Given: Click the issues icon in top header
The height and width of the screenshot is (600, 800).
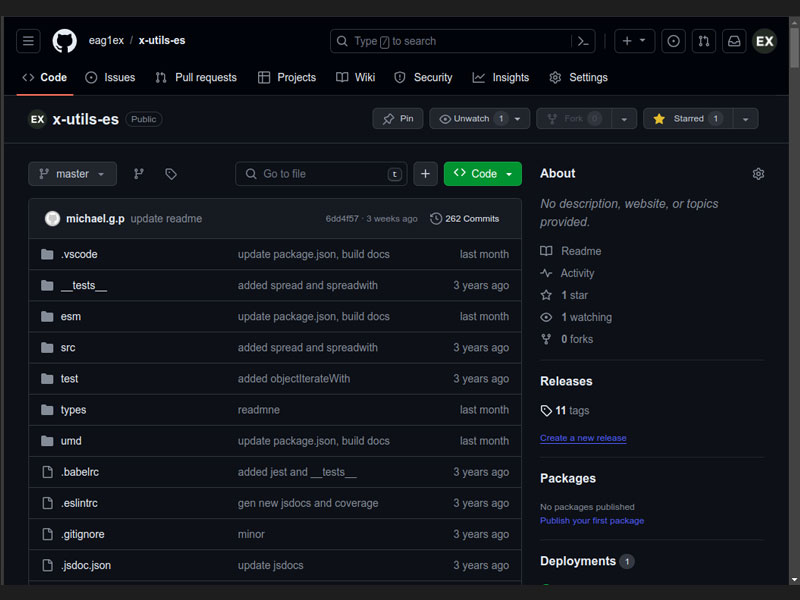Looking at the screenshot, I should [x=673, y=41].
